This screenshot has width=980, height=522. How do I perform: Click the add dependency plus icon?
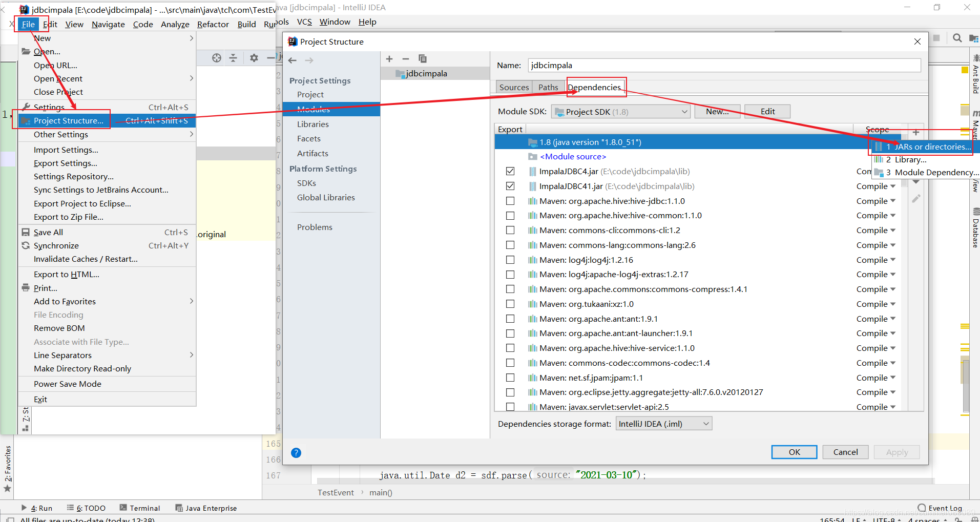[x=916, y=132]
